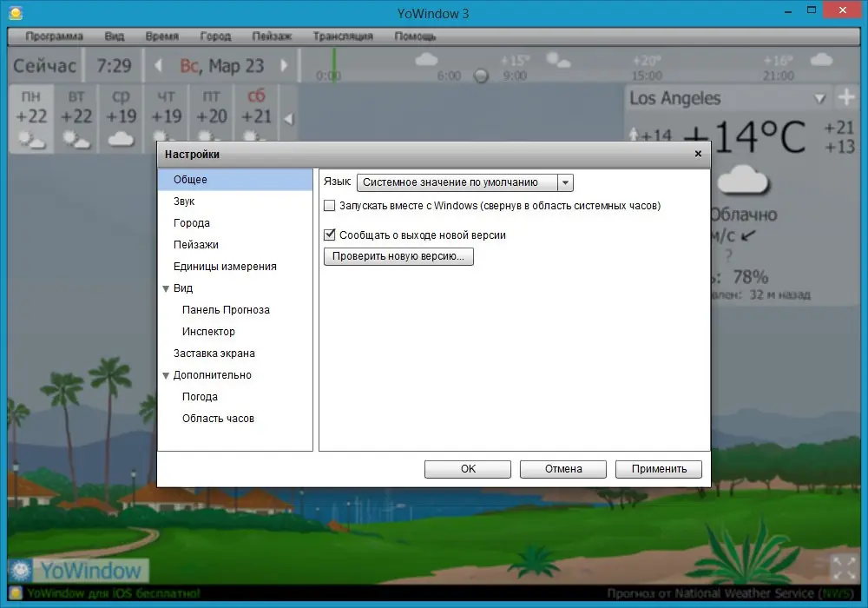This screenshot has height=608, width=868.
Task: Click Проверить новую версию button
Action: [398, 256]
